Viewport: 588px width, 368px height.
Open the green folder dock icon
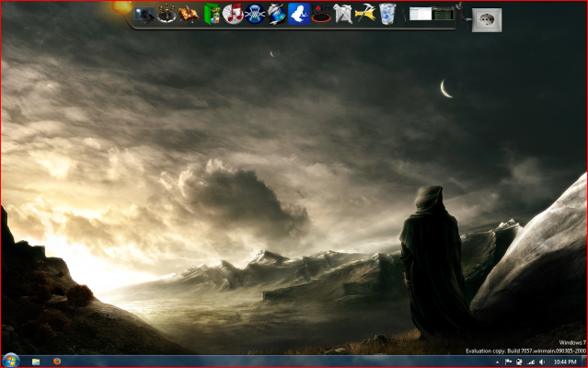(212, 14)
